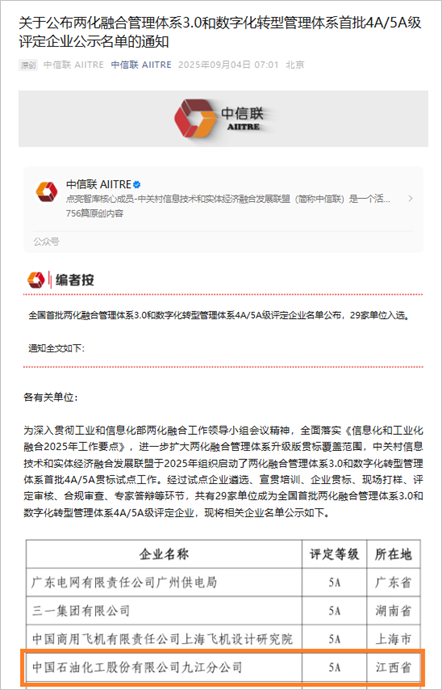Open the 中信联 AIITRE account card title
The width and height of the screenshot is (442, 690).
99,184
